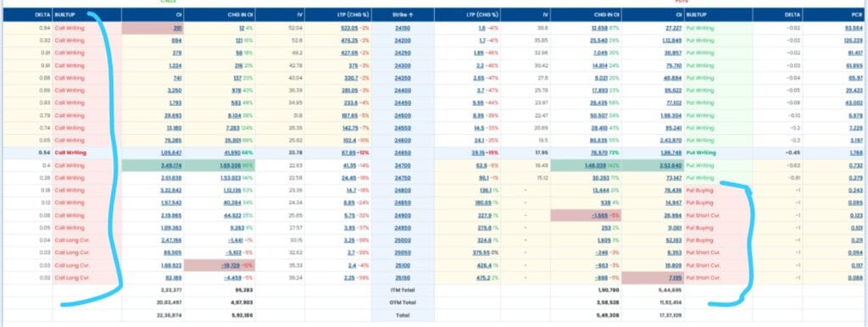Open call OI value 105,647
Viewport: 868px width, 327px height.
[x=171, y=152]
